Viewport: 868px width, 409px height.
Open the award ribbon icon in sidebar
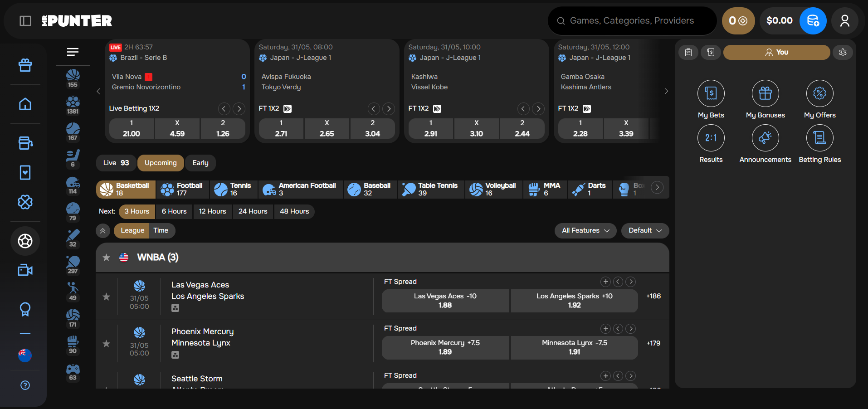(x=25, y=309)
